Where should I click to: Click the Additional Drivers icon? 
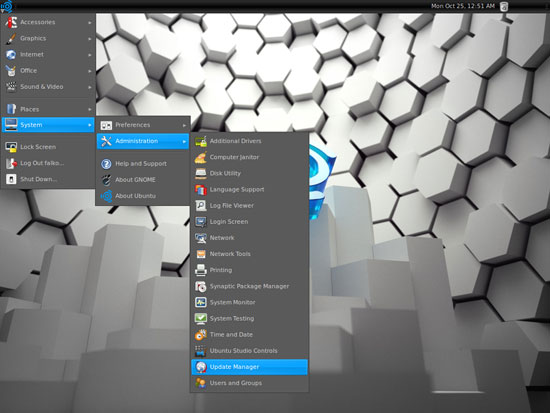(201, 141)
